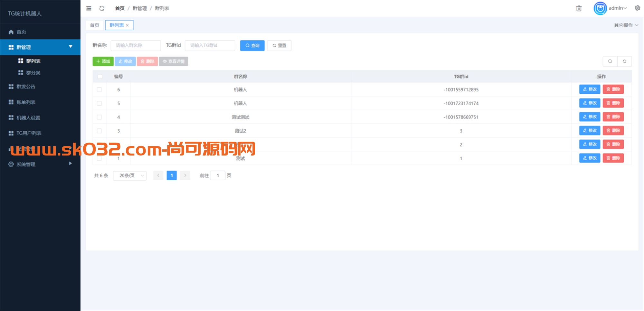Viewport: 644px width, 311px height.
Task: Delete the row with number 1
Action: coord(613,158)
